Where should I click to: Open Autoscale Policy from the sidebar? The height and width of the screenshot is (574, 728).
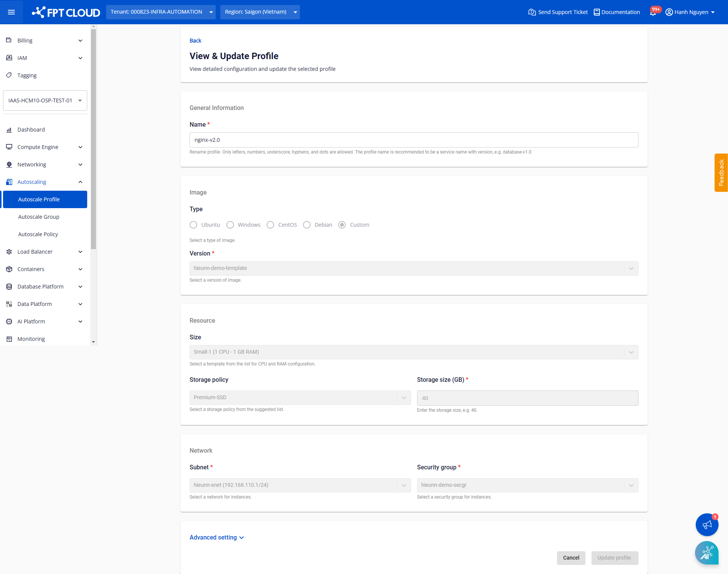pyautogui.click(x=38, y=234)
